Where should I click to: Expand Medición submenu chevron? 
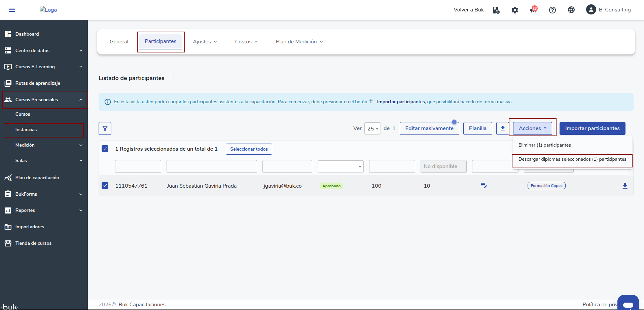click(81, 145)
